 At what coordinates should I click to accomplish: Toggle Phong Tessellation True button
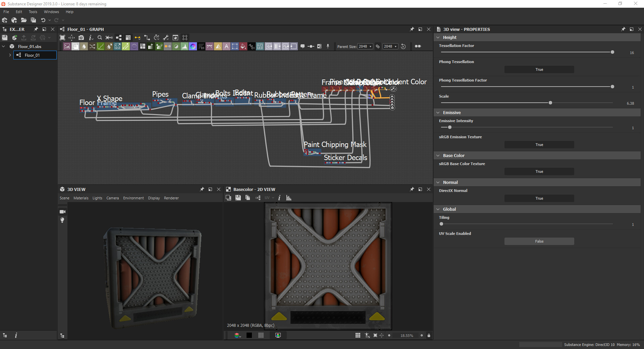(x=539, y=69)
